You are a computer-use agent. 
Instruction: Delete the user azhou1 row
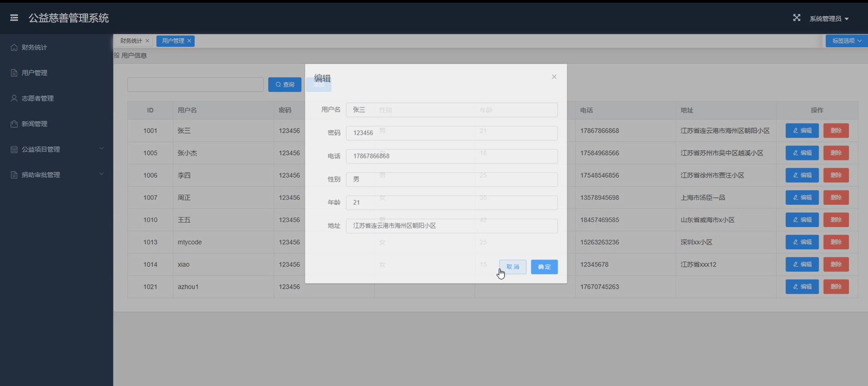pos(836,287)
